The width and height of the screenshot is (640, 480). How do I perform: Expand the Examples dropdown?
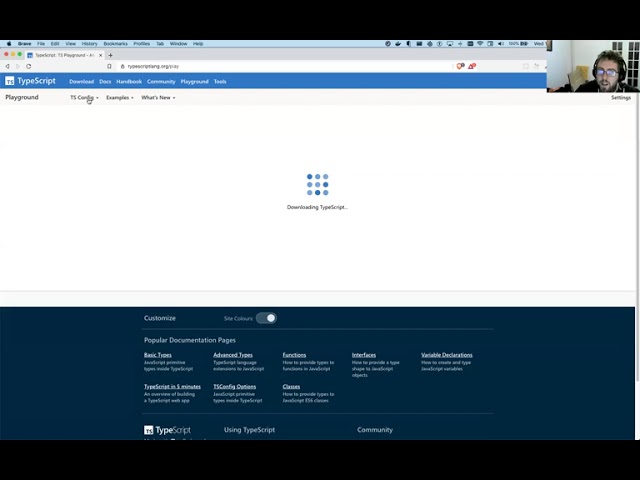coord(120,98)
